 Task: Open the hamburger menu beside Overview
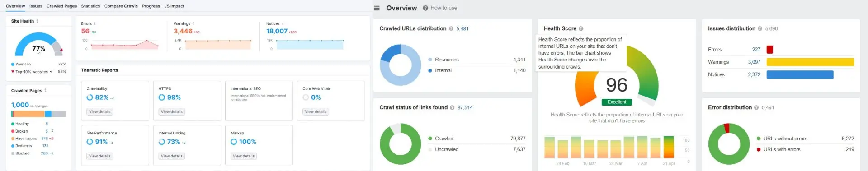377,8
